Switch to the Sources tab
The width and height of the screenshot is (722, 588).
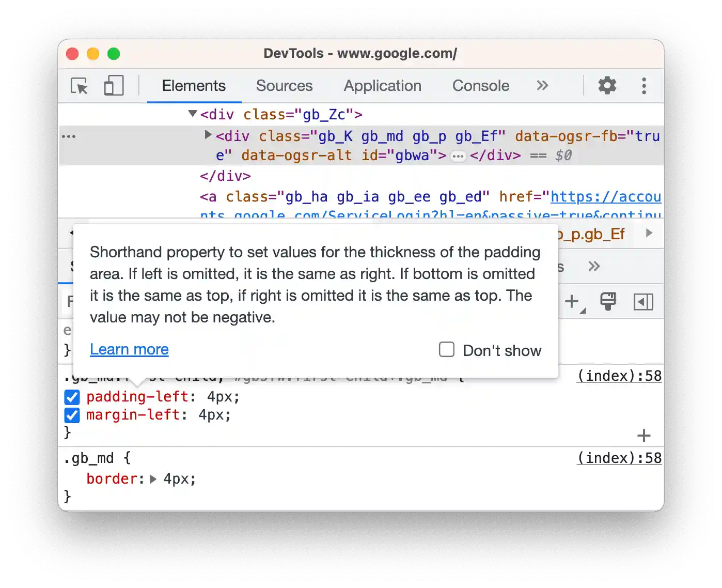284,86
